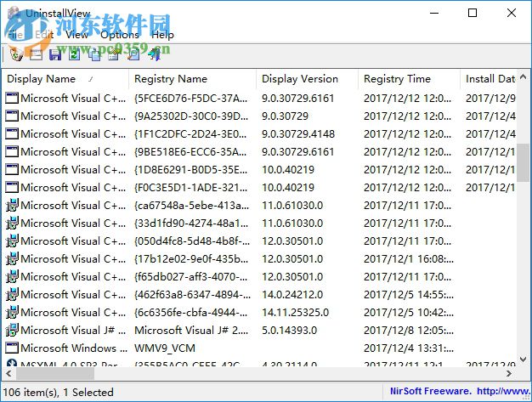Click the registry name {F0C3E5D1-1ADE-321... cell
532x402 pixels.
coord(190,187)
